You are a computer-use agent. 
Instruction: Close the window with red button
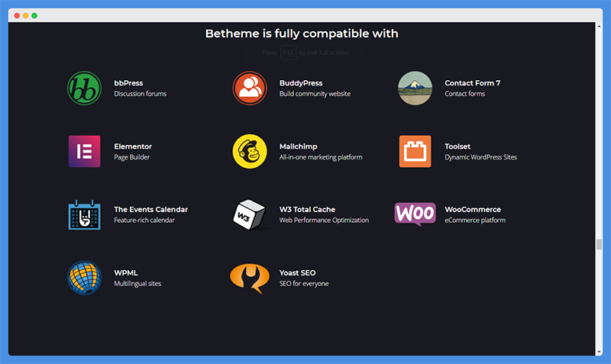(17, 15)
